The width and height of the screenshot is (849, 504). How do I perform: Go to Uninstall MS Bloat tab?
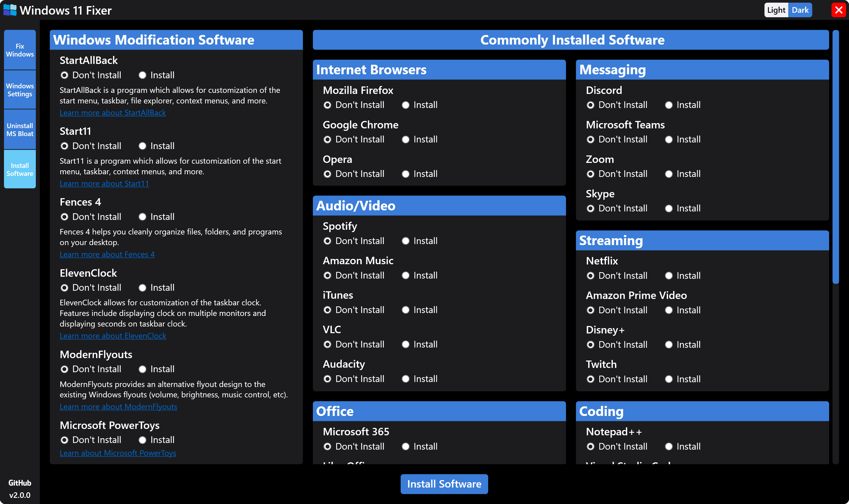pyautogui.click(x=20, y=130)
